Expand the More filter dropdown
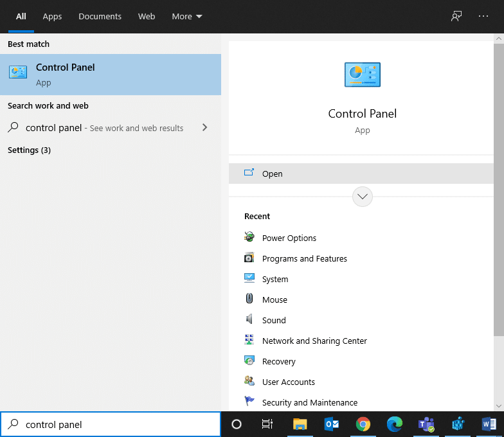 pos(186,17)
